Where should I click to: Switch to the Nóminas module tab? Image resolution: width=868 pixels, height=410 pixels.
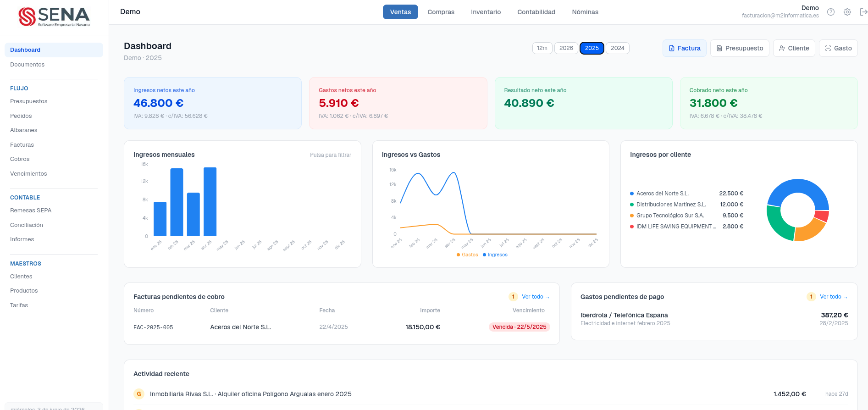pyautogui.click(x=585, y=12)
